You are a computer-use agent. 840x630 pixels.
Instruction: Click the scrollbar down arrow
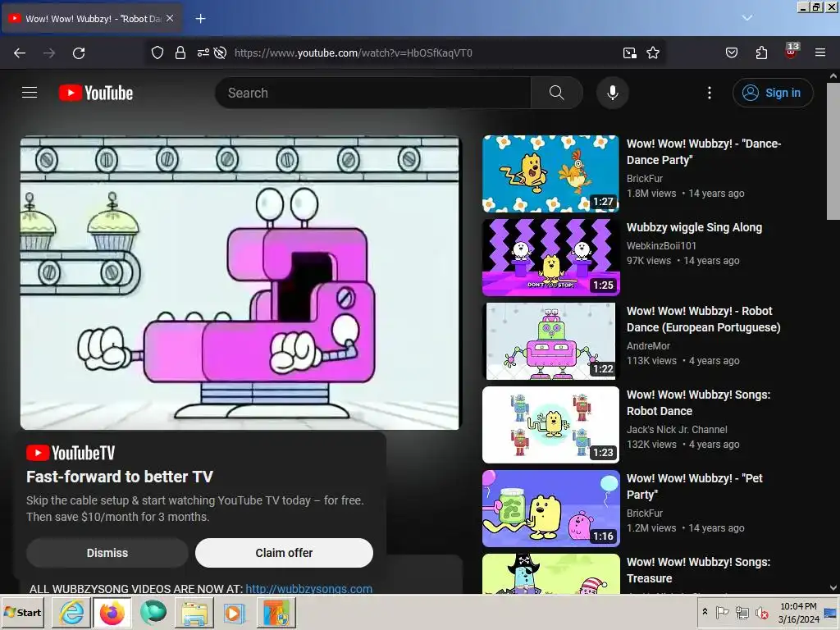[x=833, y=587]
